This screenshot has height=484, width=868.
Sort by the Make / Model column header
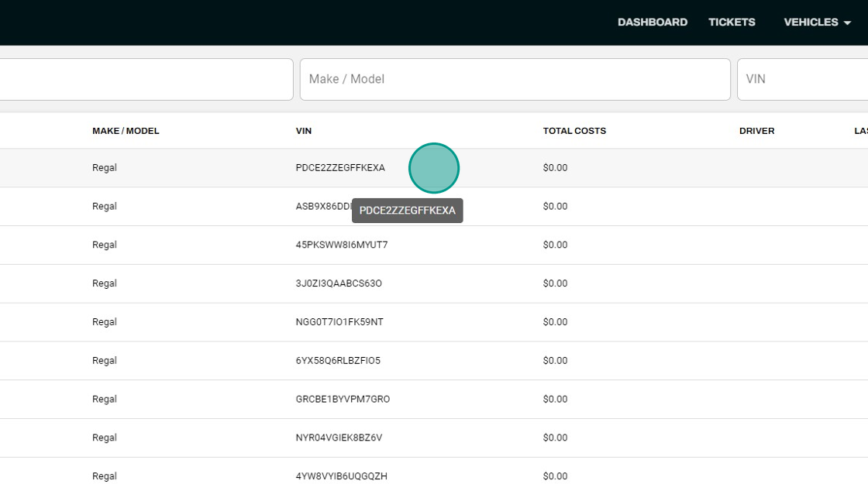click(126, 131)
